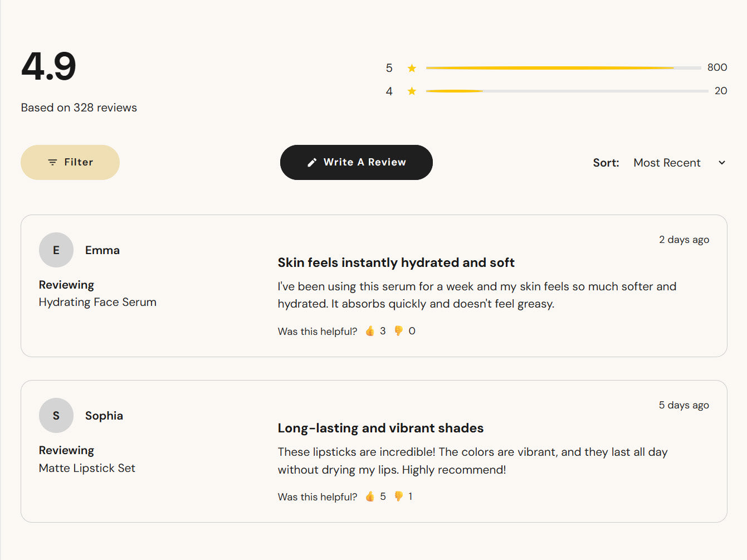Click the 5-star rating progress bar
The width and height of the screenshot is (747, 560).
tap(563, 68)
